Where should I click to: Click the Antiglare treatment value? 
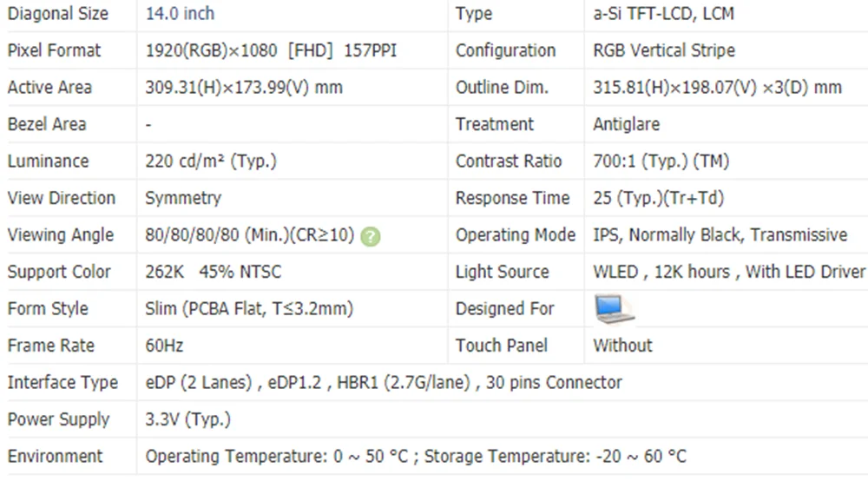(x=626, y=124)
